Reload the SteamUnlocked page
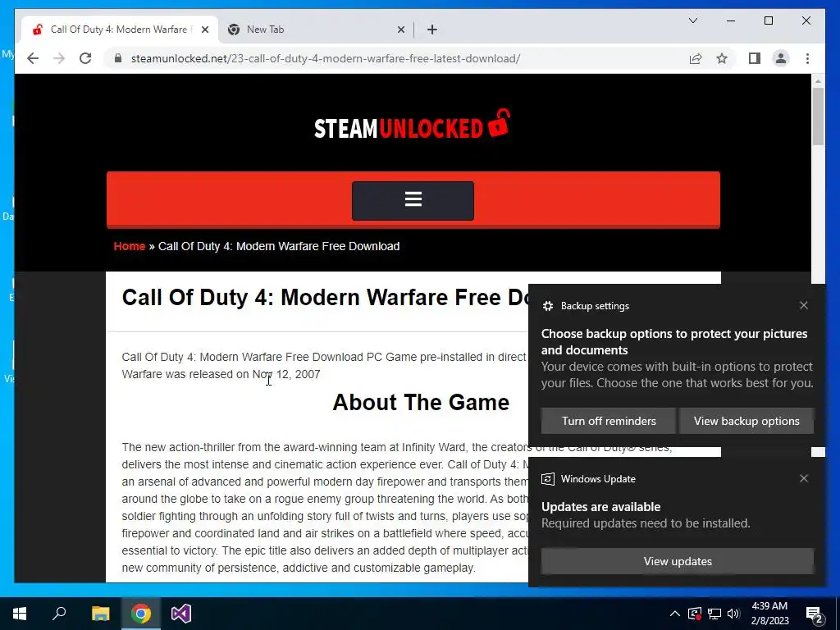The height and width of the screenshot is (630, 840). 85,58
